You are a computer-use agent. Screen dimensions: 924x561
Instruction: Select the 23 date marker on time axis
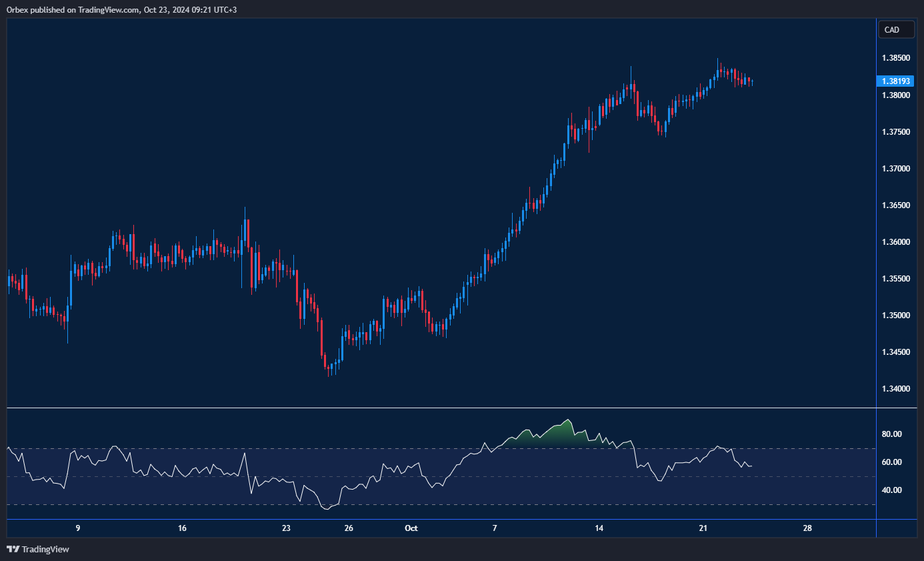(x=286, y=528)
